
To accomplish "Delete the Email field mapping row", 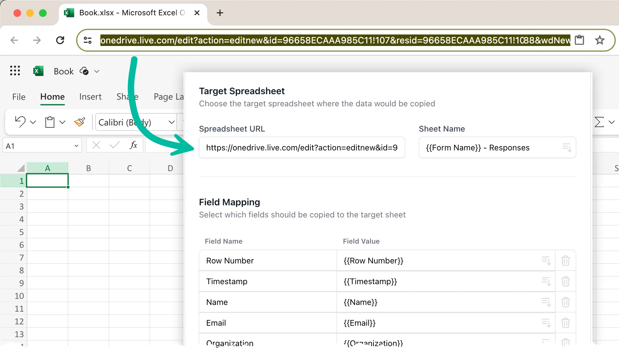I will click(565, 323).
